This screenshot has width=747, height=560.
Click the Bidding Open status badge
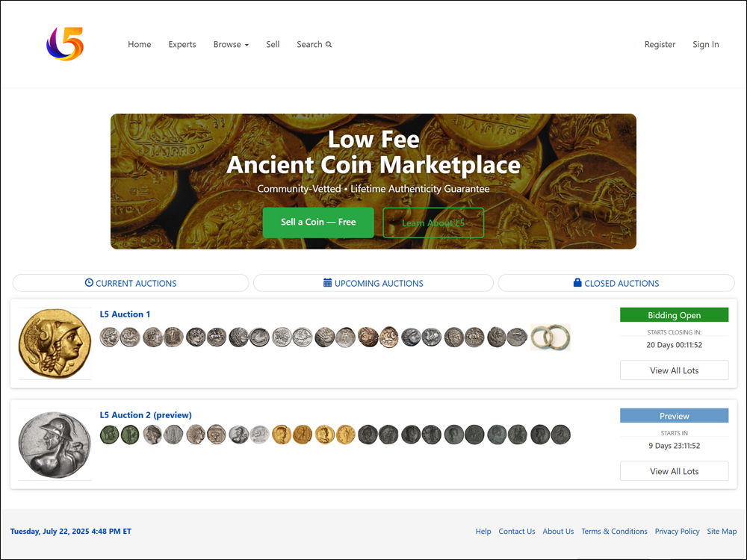click(x=674, y=315)
